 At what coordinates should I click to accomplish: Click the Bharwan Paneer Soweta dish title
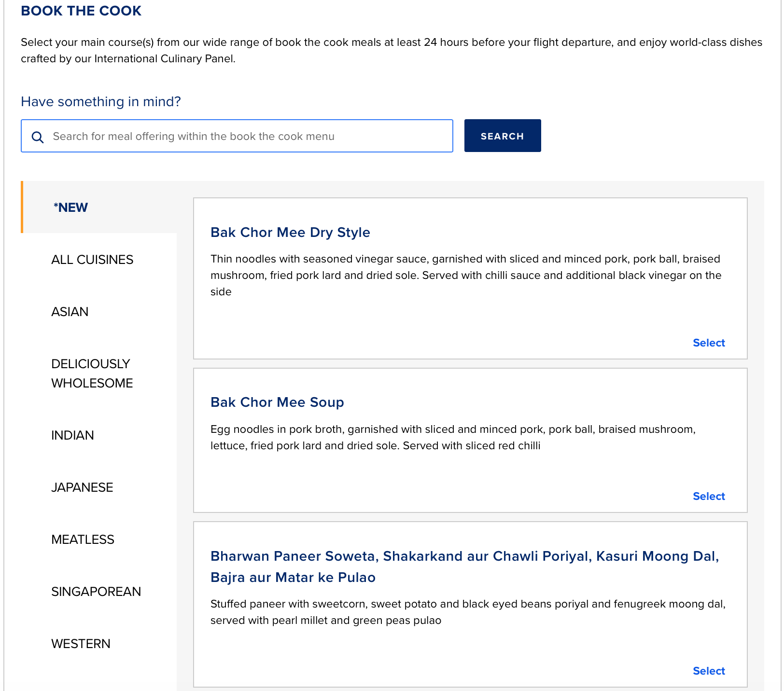(465, 567)
